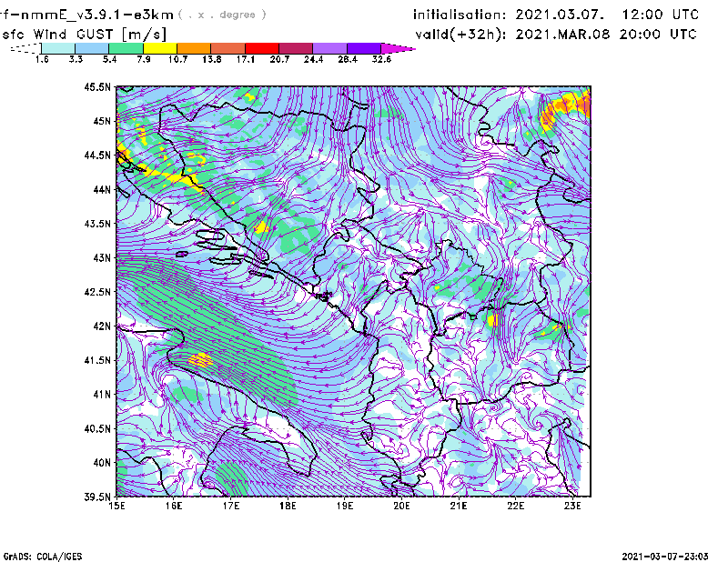Click the light cyan 1.6–3.3 legend swatch
Screen dimensions: 728x562
point(58,48)
